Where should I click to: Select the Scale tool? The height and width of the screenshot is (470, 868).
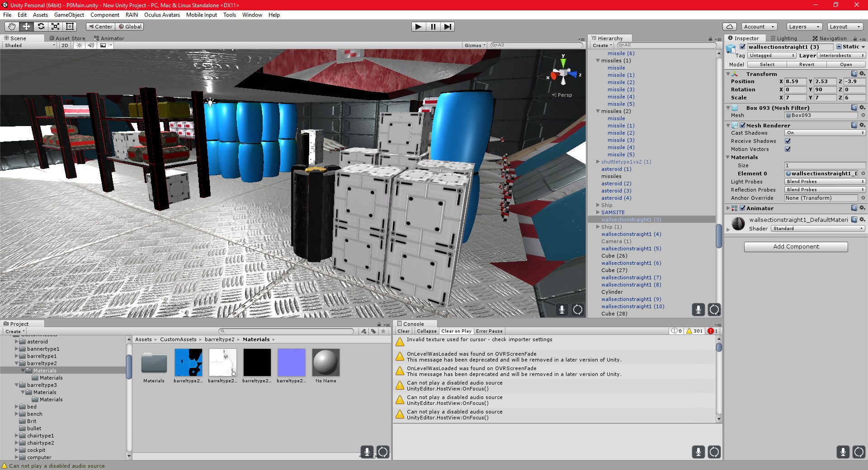click(x=55, y=27)
